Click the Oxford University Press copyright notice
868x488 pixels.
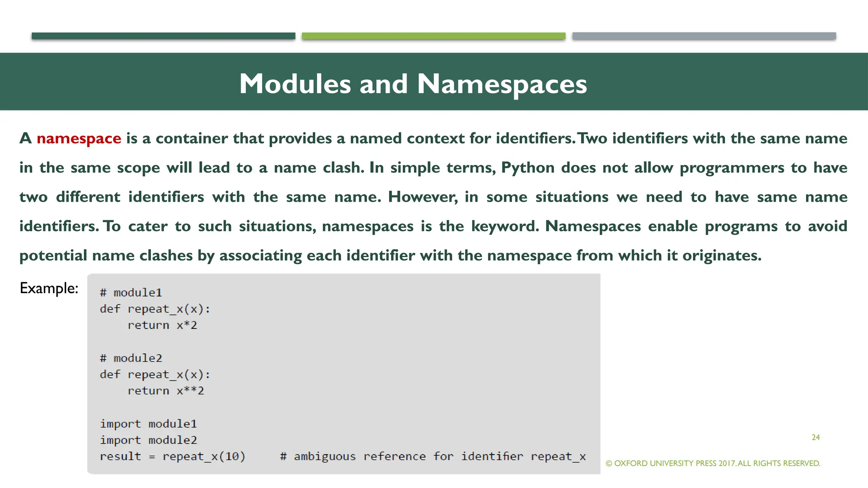point(713,463)
